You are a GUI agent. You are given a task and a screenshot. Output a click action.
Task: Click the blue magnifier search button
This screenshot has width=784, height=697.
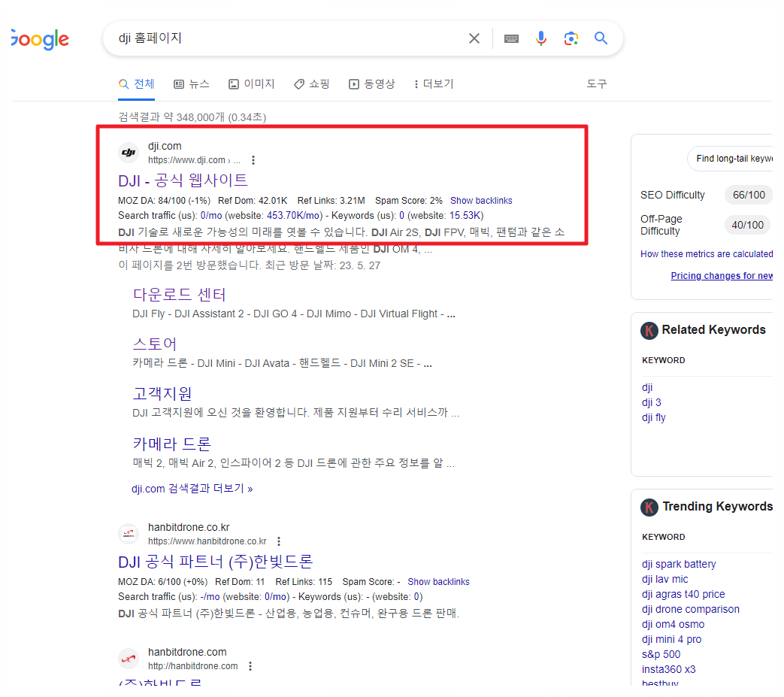coord(601,38)
